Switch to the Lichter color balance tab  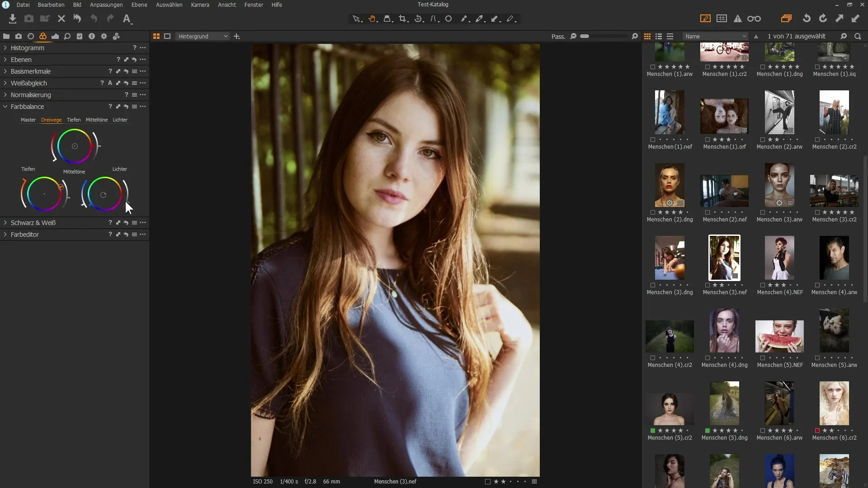point(120,120)
